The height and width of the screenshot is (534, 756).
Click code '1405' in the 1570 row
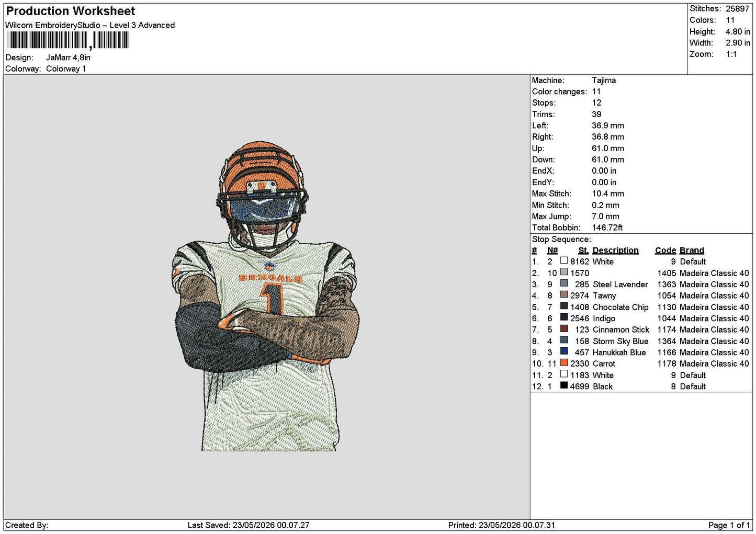pos(667,273)
